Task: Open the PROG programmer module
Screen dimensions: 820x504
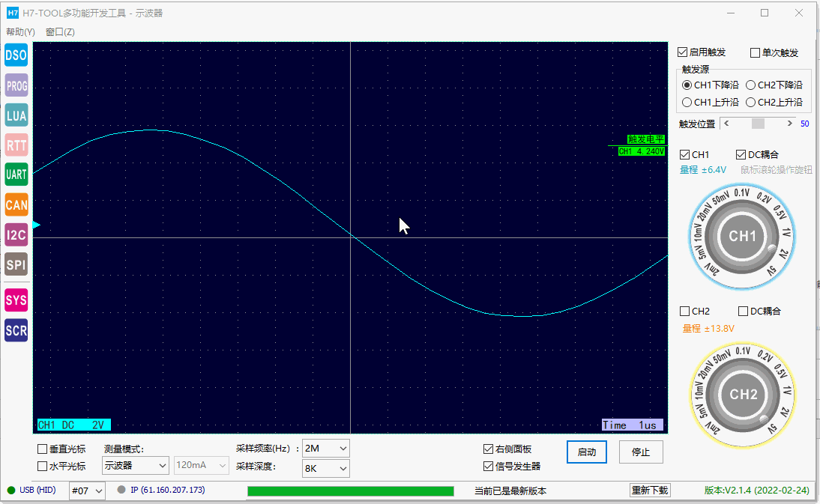Action: [16, 85]
